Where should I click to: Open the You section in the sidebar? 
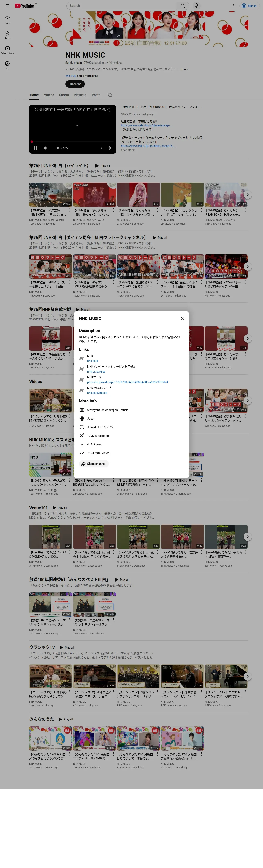(x=7, y=65)
